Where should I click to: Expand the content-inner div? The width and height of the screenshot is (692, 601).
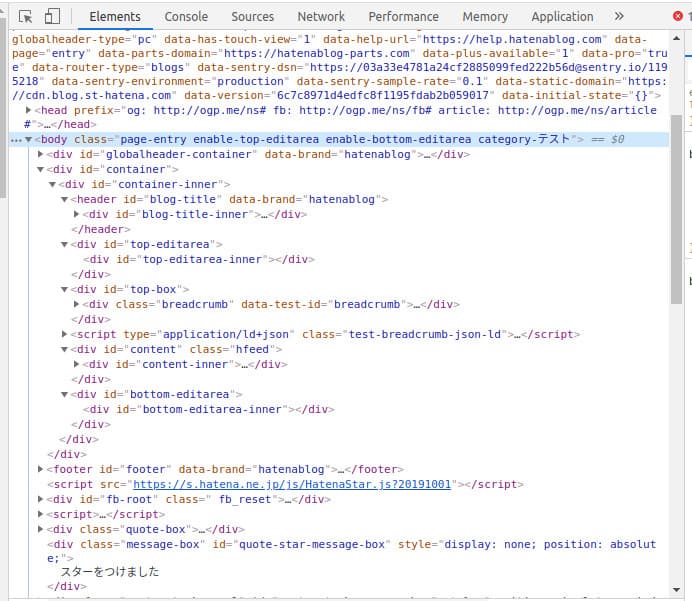(x=76, y=364)
